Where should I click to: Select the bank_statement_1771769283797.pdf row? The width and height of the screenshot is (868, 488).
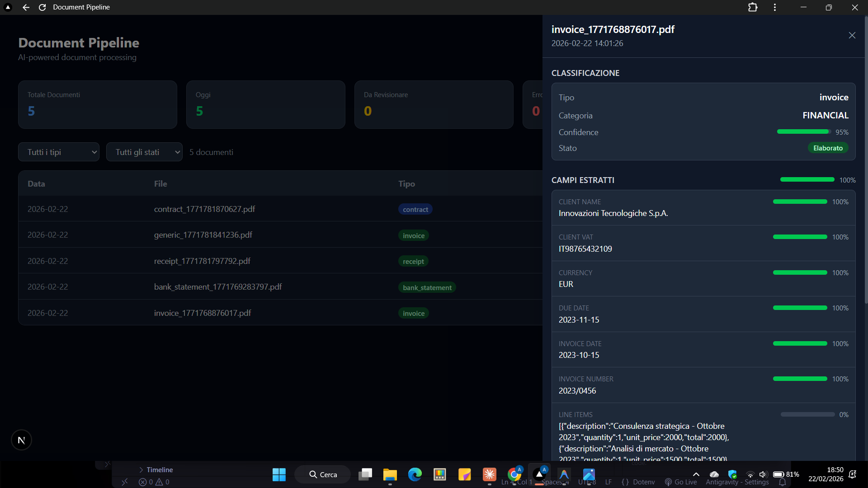pos(217,287)
